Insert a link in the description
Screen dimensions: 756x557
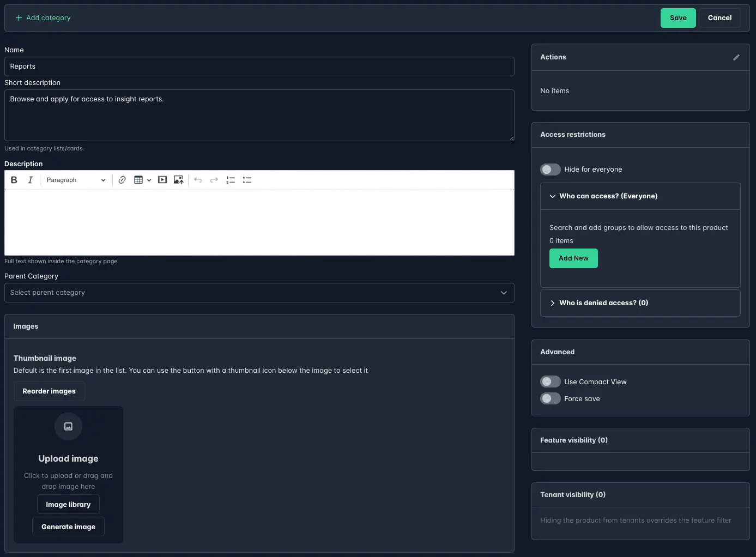[x=122, y=180]
